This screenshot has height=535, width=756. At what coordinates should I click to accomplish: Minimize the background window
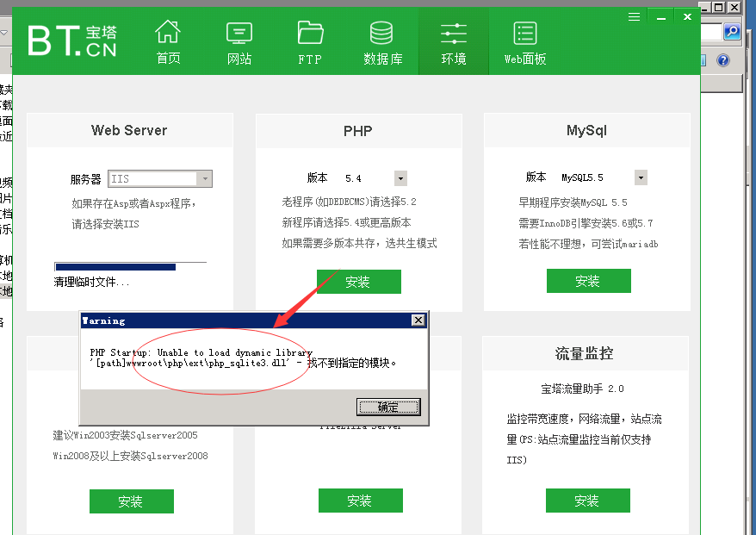704,7
